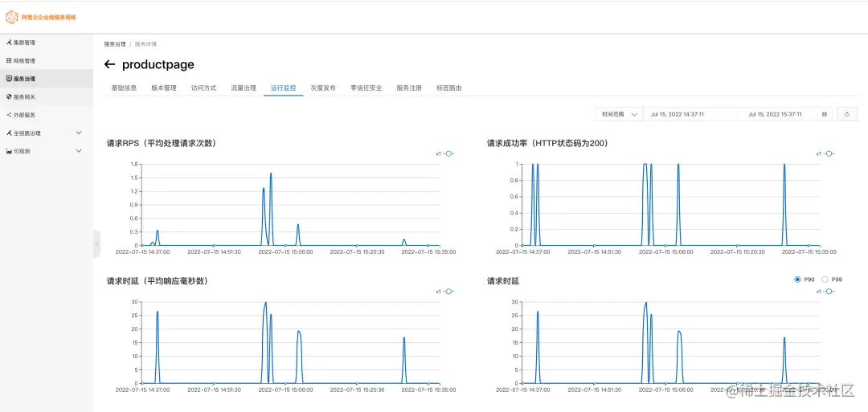This screenshot has height=412, width=868.
Task: Click the 服务网关 globe icon
Action: tap(9, 97)
